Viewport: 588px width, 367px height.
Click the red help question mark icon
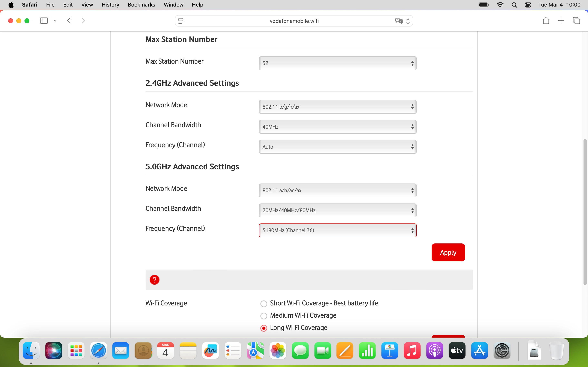point(155,279)
